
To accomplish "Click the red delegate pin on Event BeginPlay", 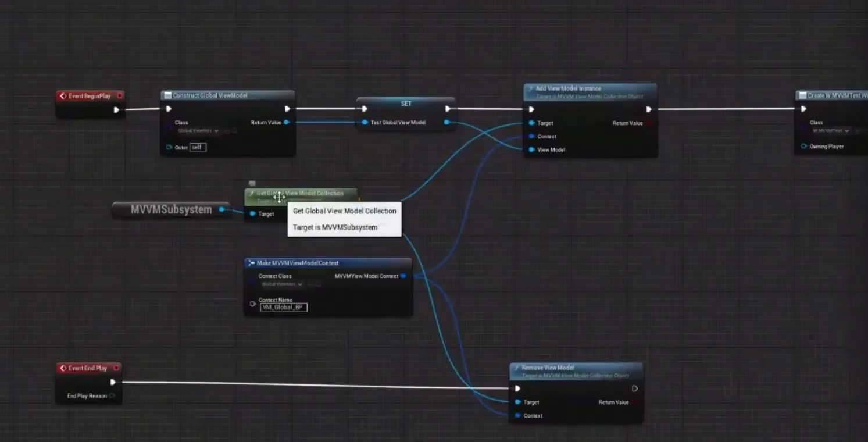I will pos(120,96).
